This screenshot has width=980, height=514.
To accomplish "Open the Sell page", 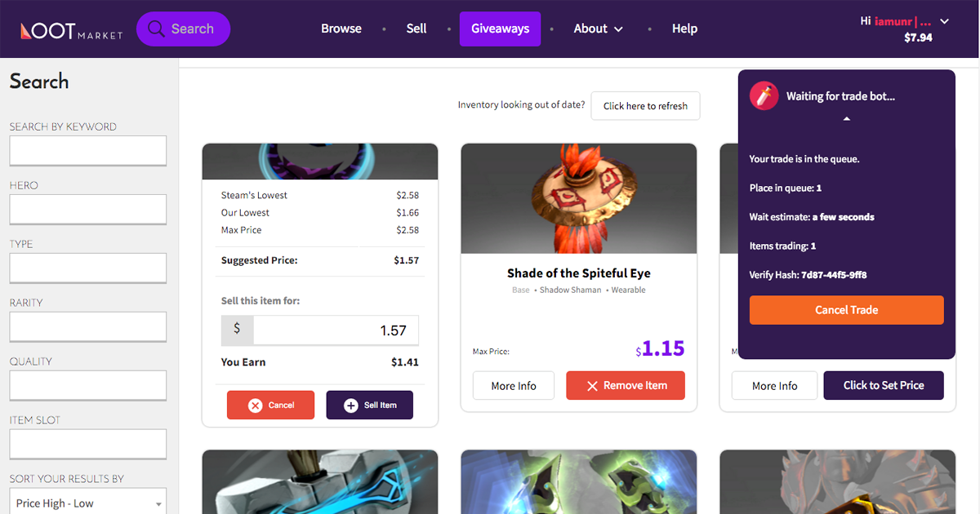I will (x=416, y=29).
